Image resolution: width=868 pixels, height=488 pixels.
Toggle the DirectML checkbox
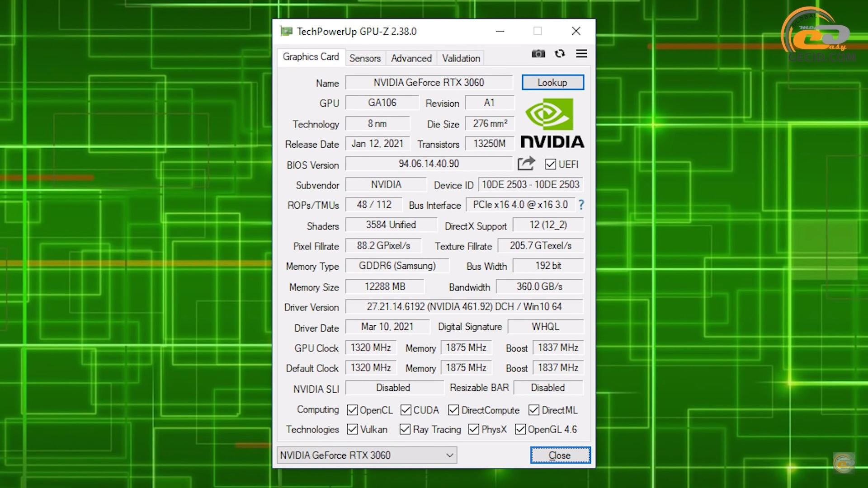click(x=534, y=410)
